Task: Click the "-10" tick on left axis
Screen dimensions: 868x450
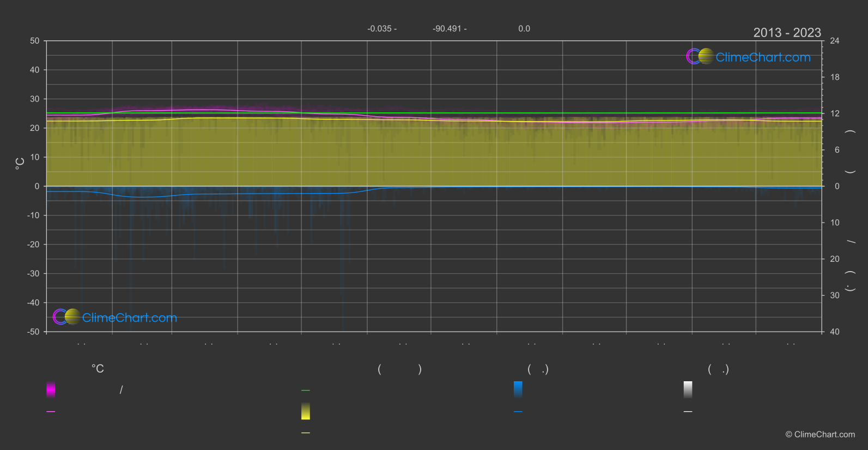Action: [33, 215]
